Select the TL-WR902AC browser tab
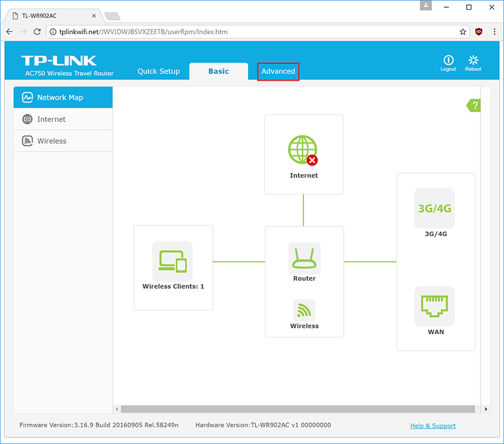This screenshot has height=444, width=504. pyautogui.click(x=53, y=16)
